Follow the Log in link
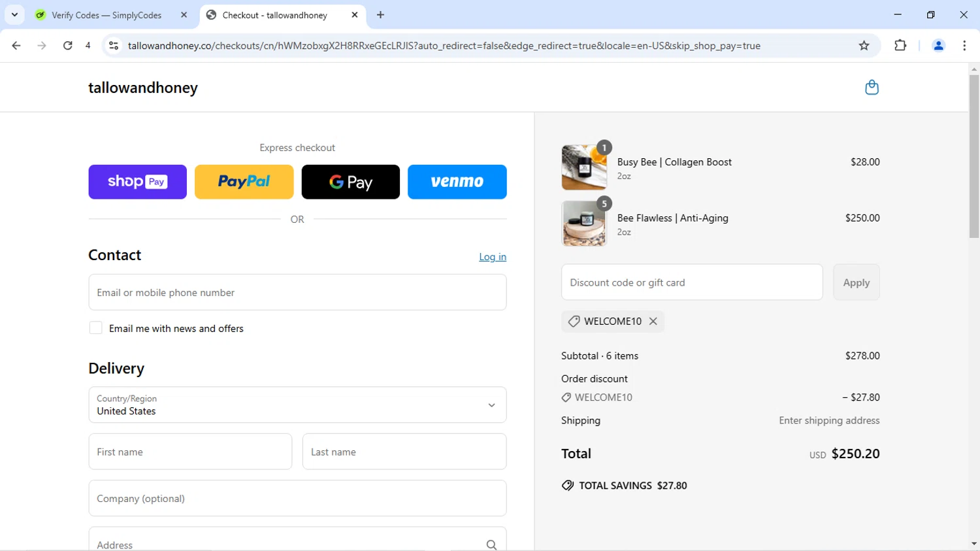Image resolution: width=980 pixels, height=551 pixels. pyautogui.click(x=493, y=257)
